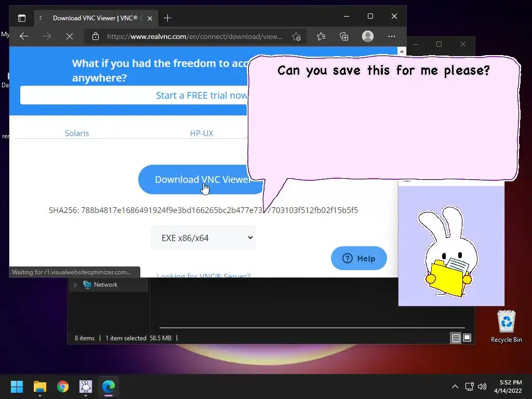Go back to the previous page in Edge

tap(24, 36)
